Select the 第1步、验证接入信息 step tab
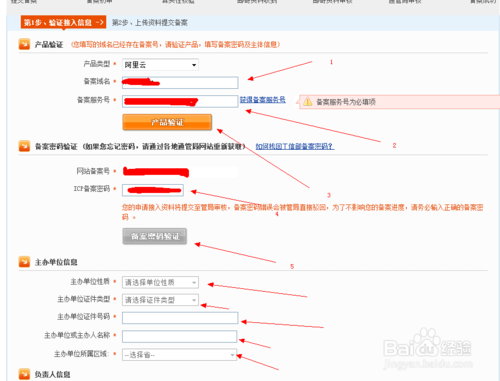 click(63, 22)
